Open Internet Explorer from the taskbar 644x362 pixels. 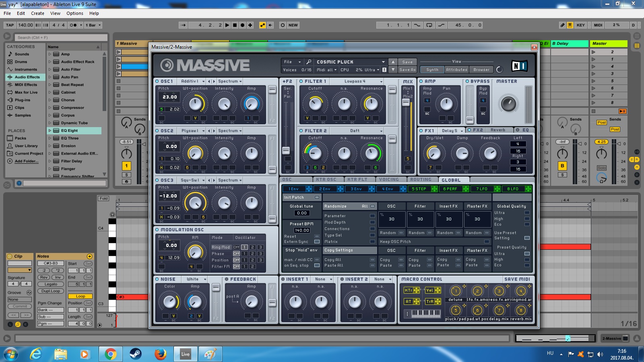pyautogui.click(x=36, y=354)
